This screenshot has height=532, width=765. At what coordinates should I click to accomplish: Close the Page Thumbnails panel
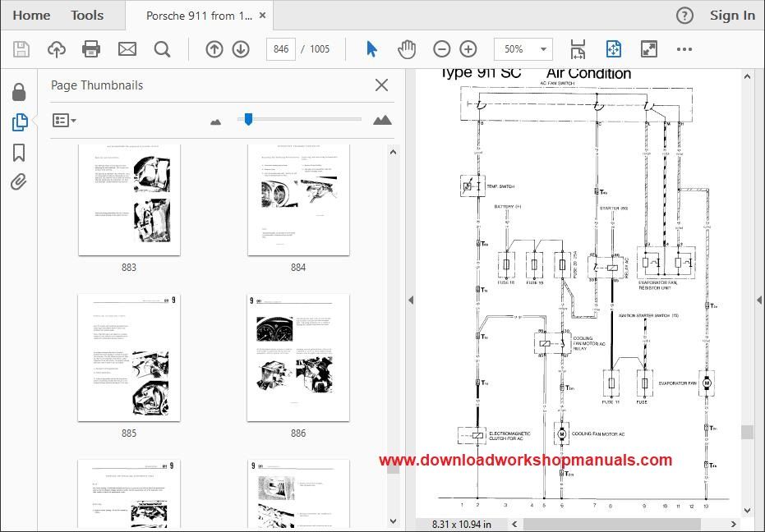(x=381, y=85)
